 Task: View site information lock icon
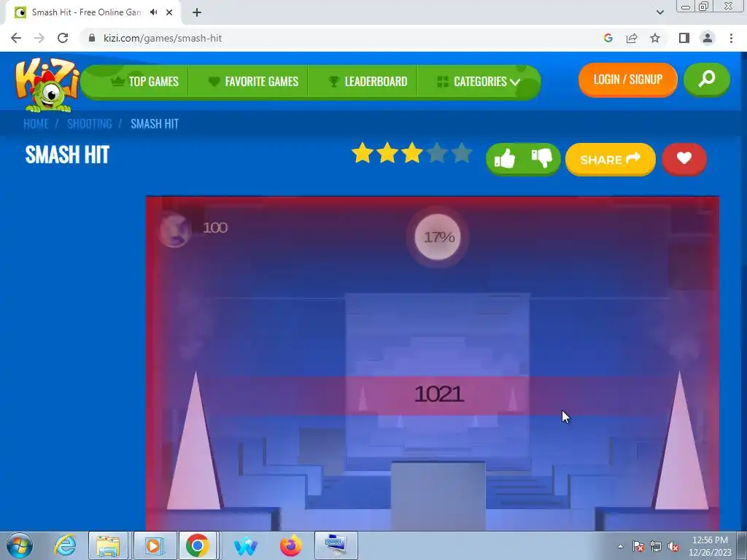tap(92, 38)
